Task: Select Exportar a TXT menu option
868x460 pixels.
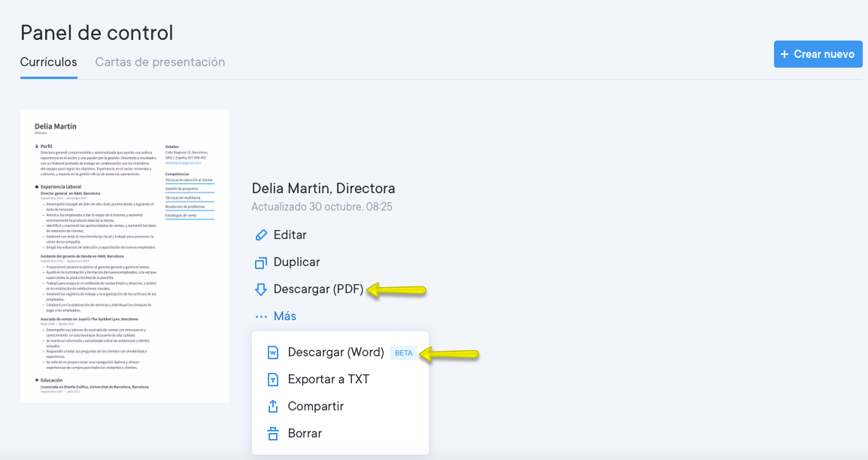Action: (328, 380)
